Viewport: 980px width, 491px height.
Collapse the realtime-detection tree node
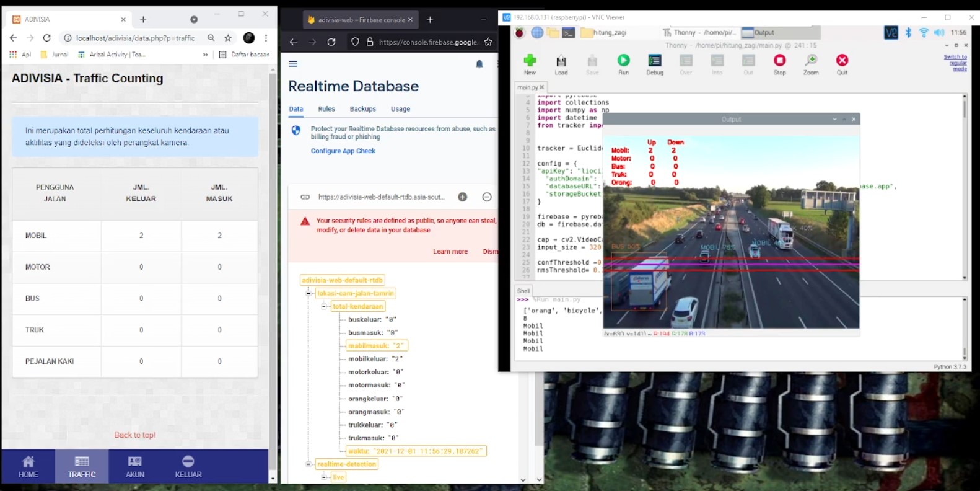click(309, 464)
